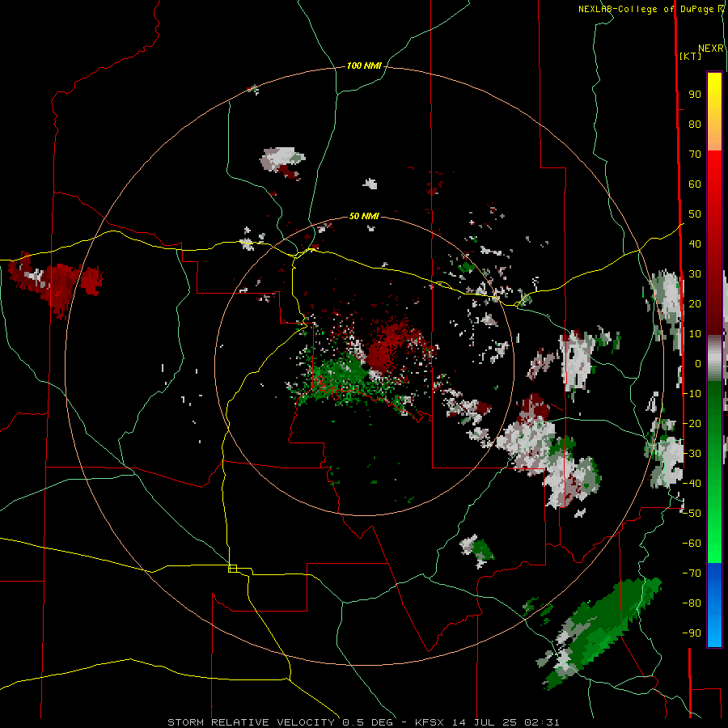This screenshot has height=728, width=728.
Task: Click the "-10" velocity scale label
Action: pyautogui.click(x=692, y=394)
